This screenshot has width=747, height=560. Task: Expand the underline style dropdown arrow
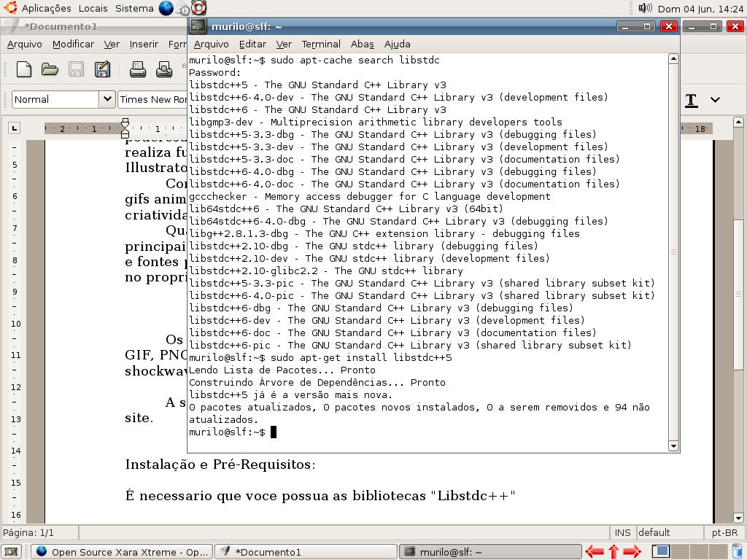pos(715,100)
